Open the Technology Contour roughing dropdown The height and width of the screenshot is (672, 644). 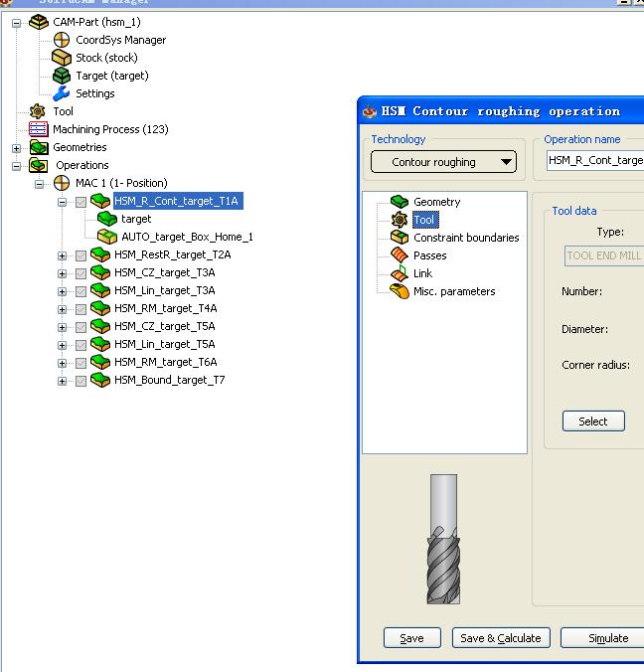[x=443, y=162]
